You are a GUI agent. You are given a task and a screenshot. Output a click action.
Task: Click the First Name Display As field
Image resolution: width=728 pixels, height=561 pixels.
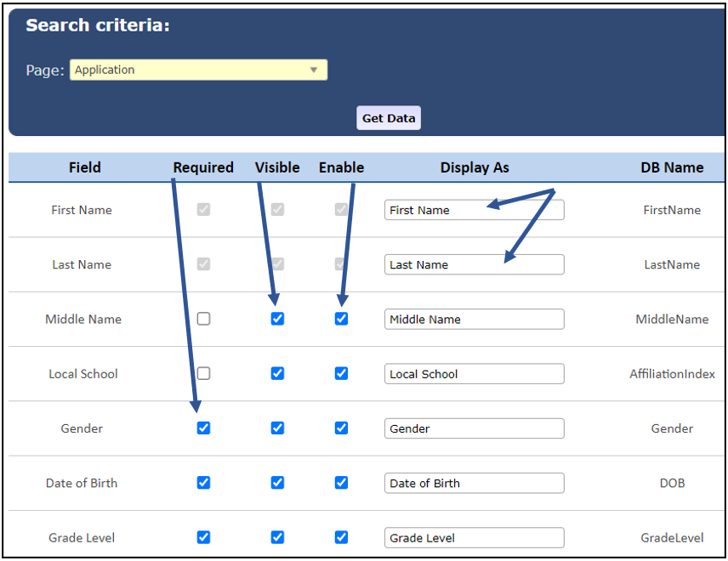(474, 210)
